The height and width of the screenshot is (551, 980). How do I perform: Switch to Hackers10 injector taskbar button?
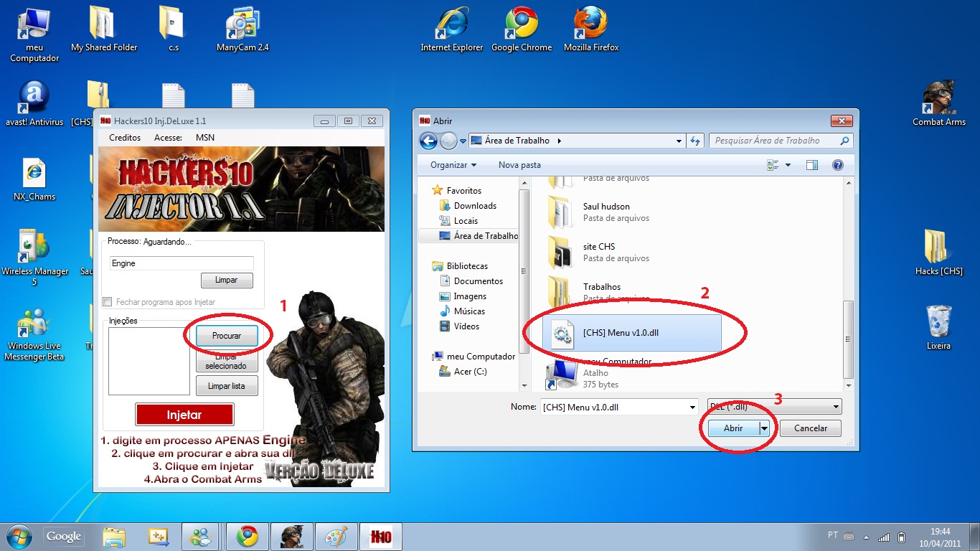pyautogui.click(x=380, y=537)
